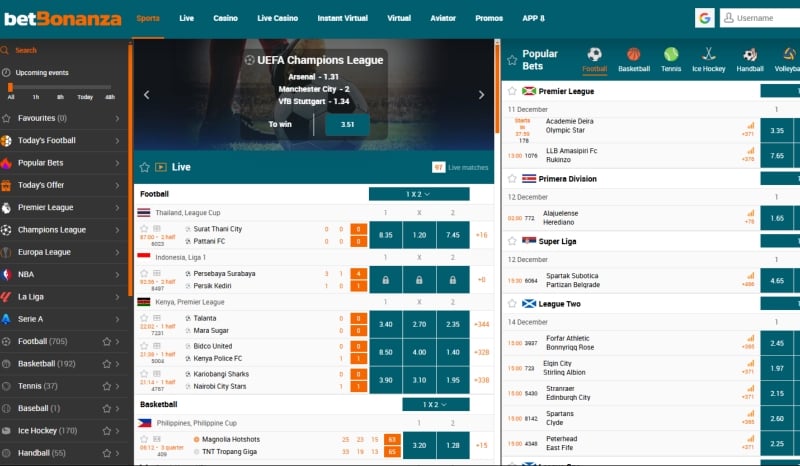Open the Live Casino tab
Viewport: 800px width, 466px height.
point(278,18)
